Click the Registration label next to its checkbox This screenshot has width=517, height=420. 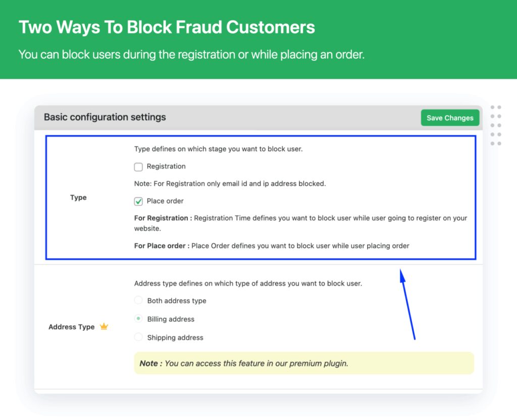[166, 167]
